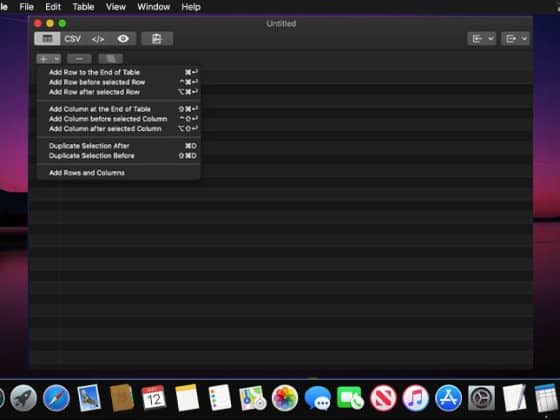Click the button right of the minus
560x420 pixels.
click(x=111, y=59)
